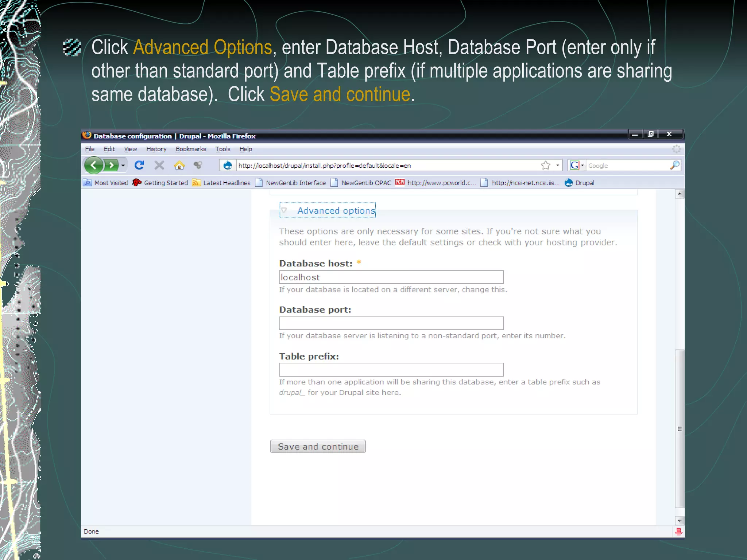747x560 pixels.
Task: Open the NewGenLib Interface bookmark
Action: coord(290,183)
